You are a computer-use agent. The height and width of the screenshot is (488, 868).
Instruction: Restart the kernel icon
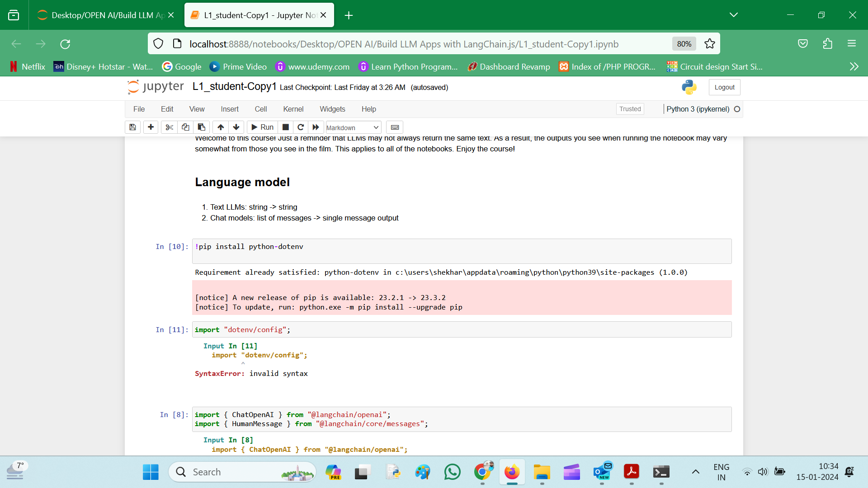(x=301, y=127)
